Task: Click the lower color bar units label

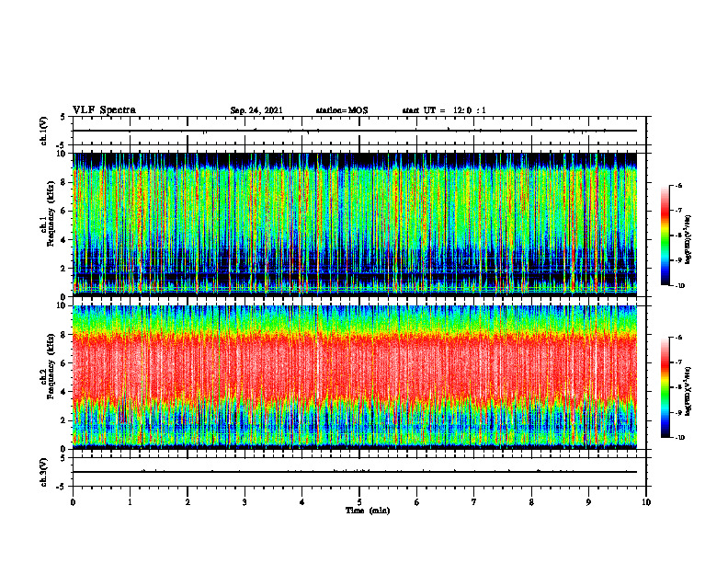Action: point(688,391)
